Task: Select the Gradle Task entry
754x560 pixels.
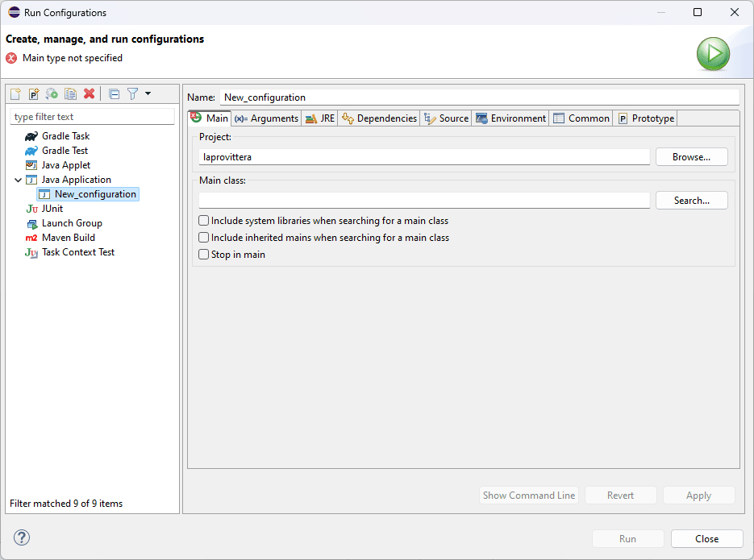Action: click(66, 136)
